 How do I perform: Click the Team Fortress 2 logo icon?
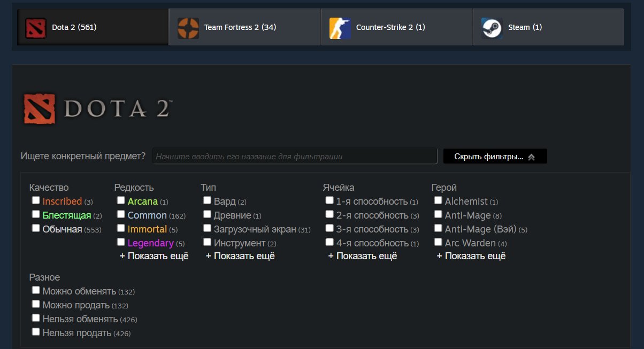[x=188, y=28]
